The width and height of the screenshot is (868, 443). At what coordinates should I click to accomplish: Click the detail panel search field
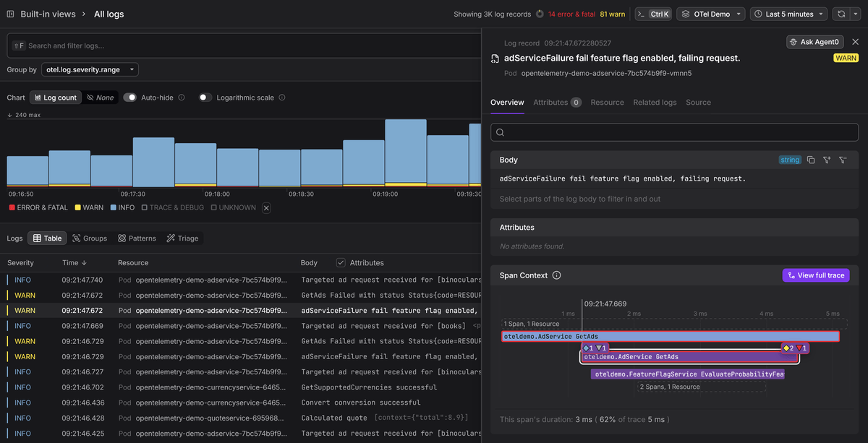pyautogui.click(x=674, y=132)
